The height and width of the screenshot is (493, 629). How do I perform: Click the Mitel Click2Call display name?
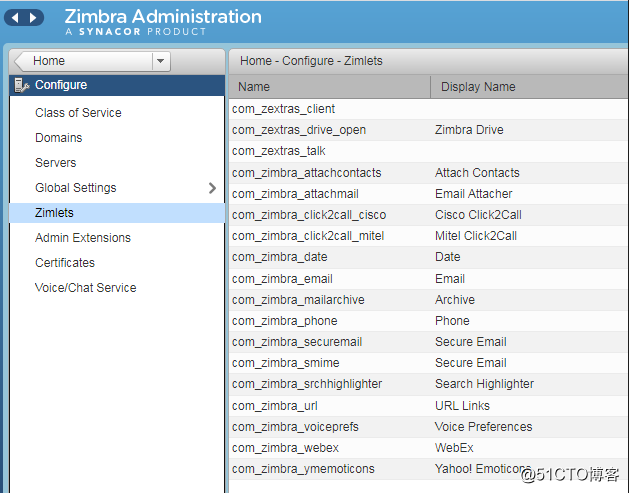point(476,236)
